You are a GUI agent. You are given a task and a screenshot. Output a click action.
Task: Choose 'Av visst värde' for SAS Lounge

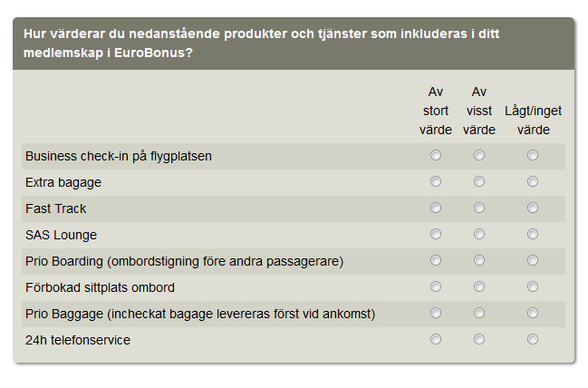[x=479, y=234]
